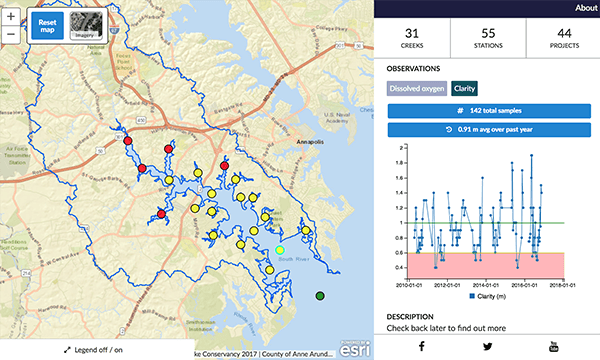The image size is (600, 360).
Task: Click the Annapolis map label
Action: click(310, 142)
